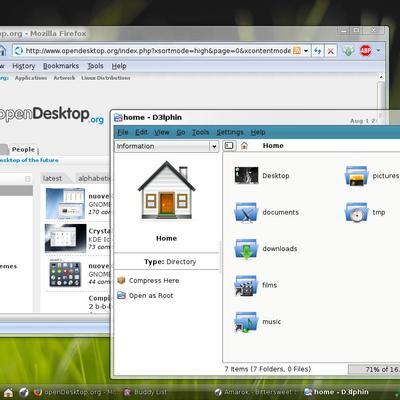
Task: Open the pictures folder icon
Action: [x=356, y=176]
